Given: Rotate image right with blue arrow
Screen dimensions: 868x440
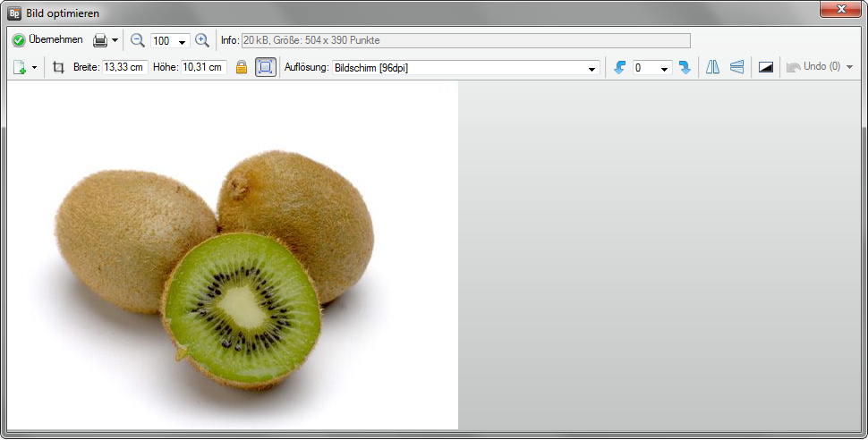Looking at the screenshot, I should point(685,67).
